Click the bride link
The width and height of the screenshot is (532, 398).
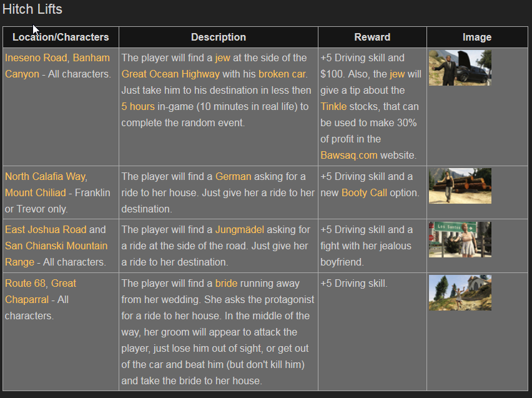pyautogui.click(x=226, y=283)
